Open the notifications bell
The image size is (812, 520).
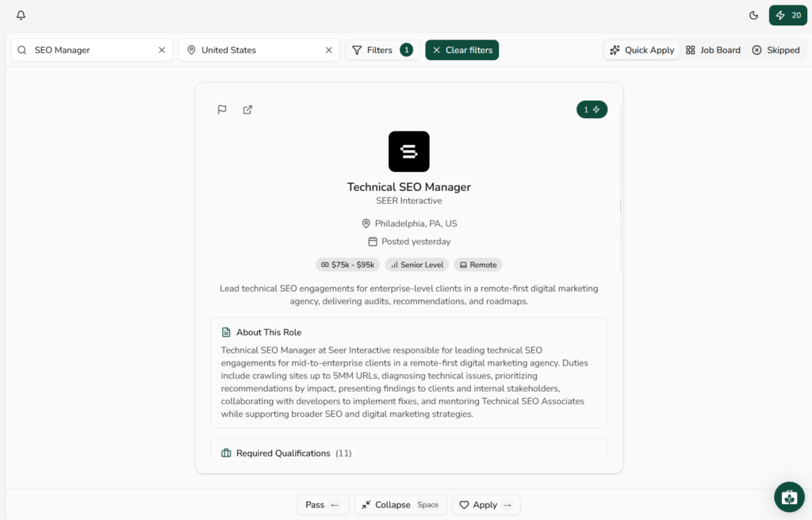[21, 15]
